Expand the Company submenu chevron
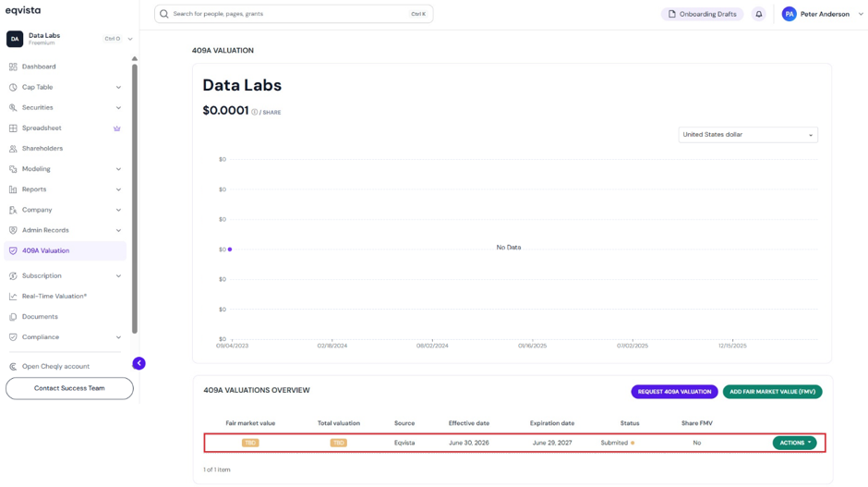 (118, 210)
